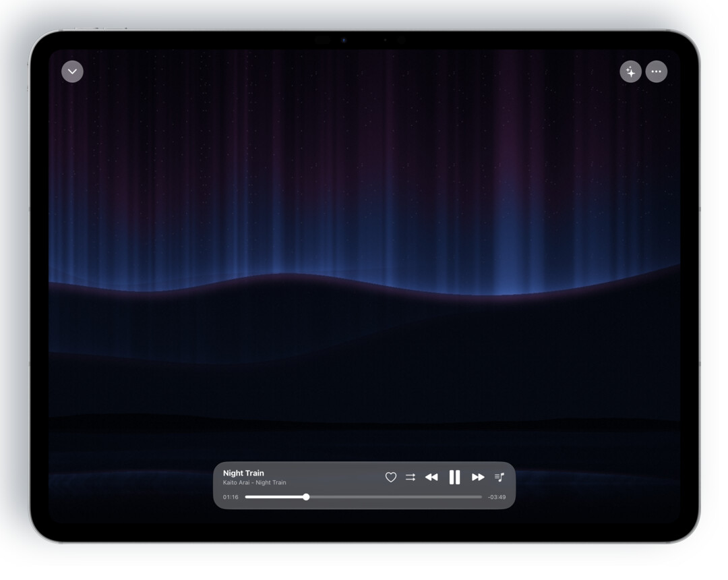Screen dimensions: 728x580
Task: Open the three-dots more options menu
Action: (656, 71)
